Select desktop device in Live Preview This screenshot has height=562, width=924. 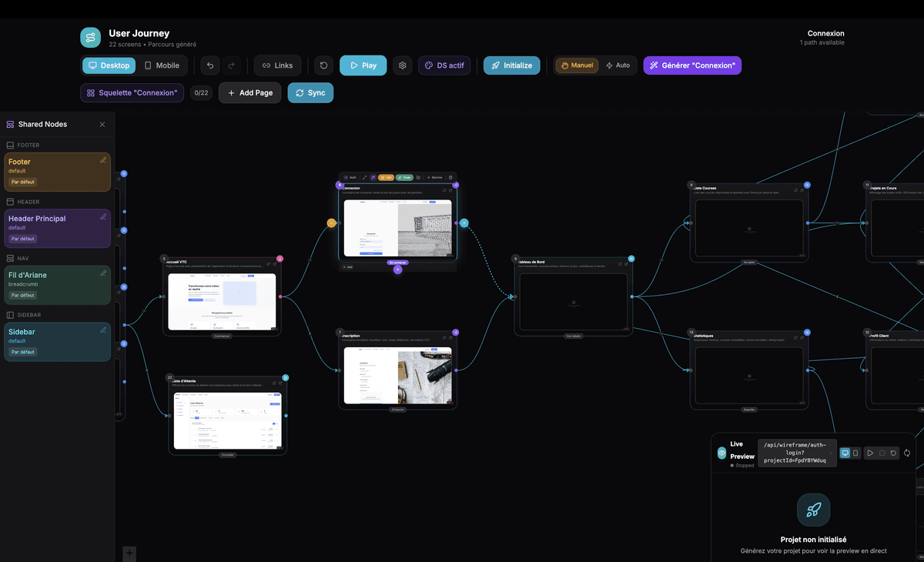pyautogui.click(x=845, y=453)
